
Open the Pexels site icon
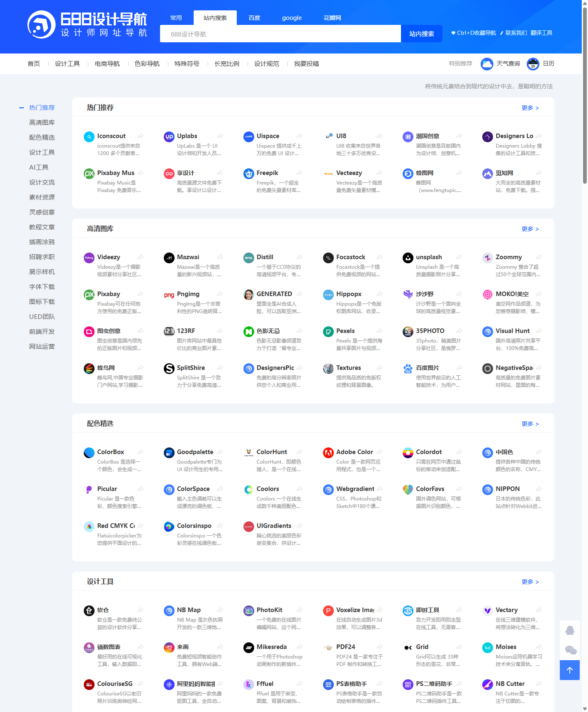tap(328, 331)
